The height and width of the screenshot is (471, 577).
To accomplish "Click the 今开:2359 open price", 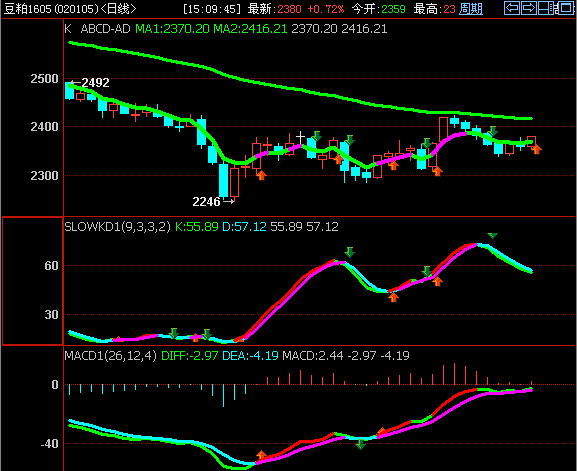I will pyautogui.click(x=379, y=9).
